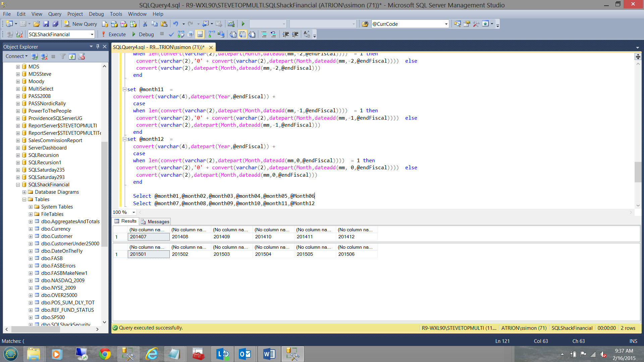Image resolution: width=644 pixels, height=362 pixels.
Task: Select the Cut icon on the toolbar
Action: pos(145,24)
